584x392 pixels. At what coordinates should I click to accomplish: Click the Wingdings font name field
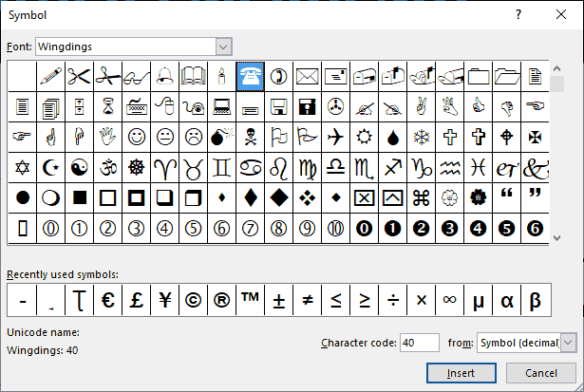126,47
